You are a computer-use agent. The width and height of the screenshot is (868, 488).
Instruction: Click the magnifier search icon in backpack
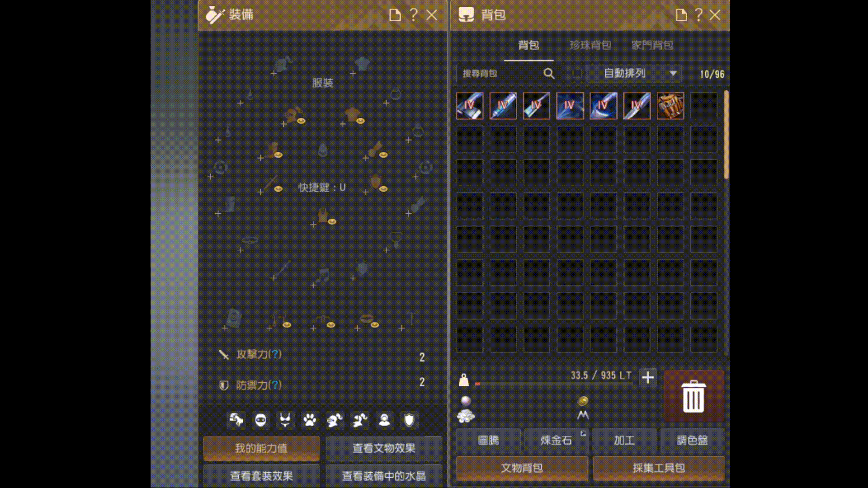[x=549, y=74]
